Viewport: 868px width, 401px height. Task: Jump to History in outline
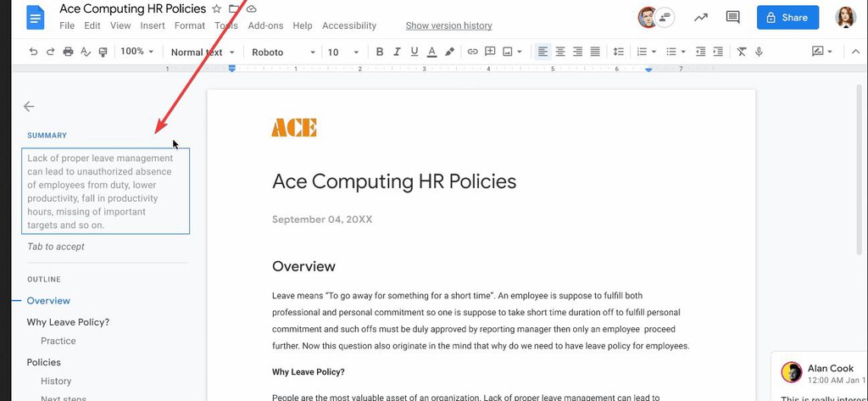click(56, 381)
